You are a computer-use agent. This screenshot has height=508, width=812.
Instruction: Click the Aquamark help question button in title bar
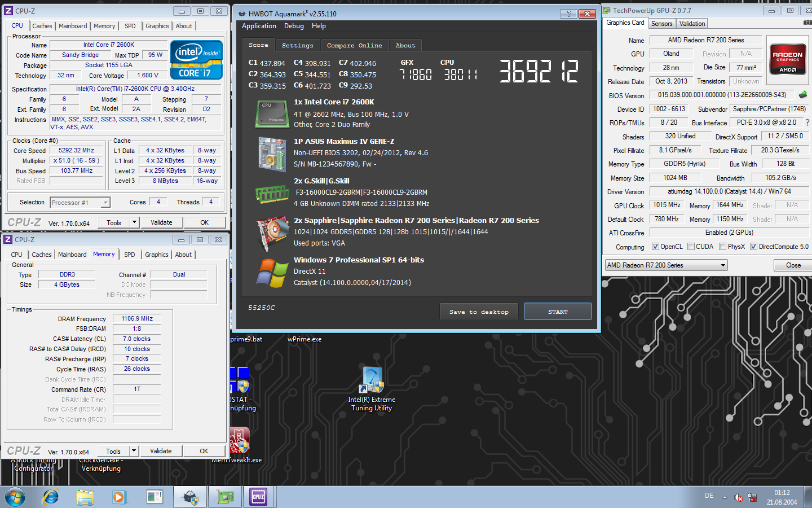tap(568, 14)
